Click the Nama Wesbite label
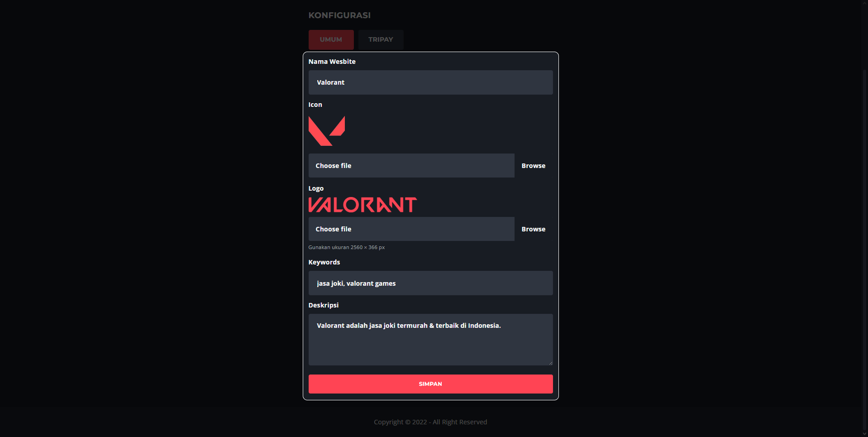This screenshot has height=437, width=868. [332, 62]
